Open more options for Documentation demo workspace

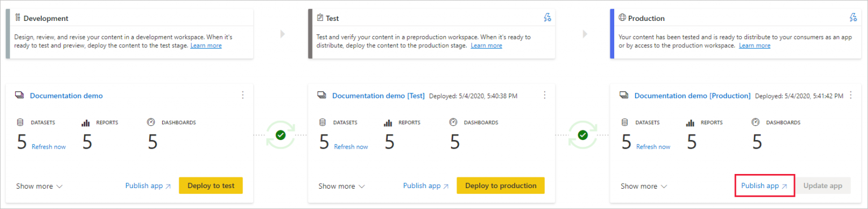pyautogui.click(x=243, y=95)
